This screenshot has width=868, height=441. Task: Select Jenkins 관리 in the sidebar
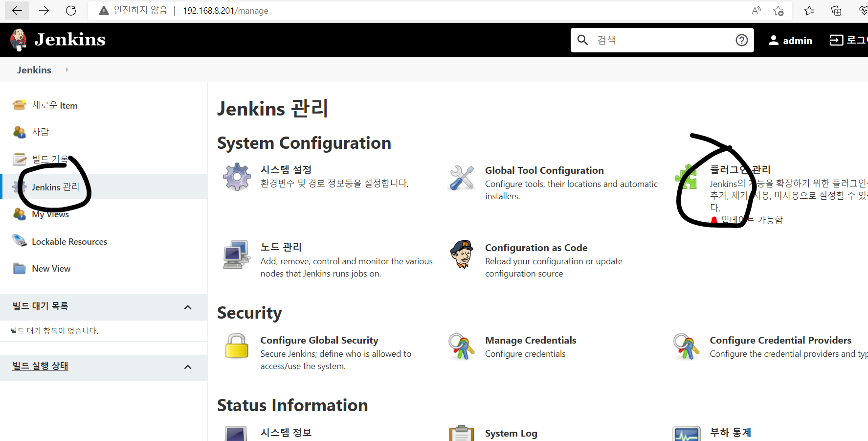[55, 187]
